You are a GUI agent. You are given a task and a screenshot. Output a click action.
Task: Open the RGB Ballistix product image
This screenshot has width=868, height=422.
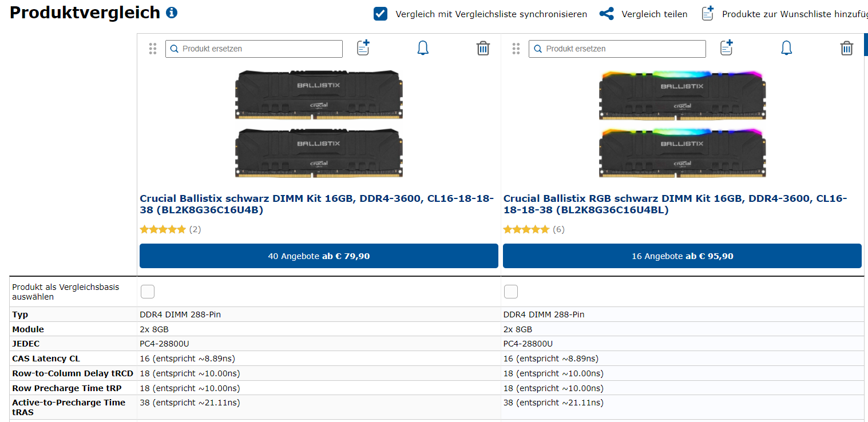pyautogui.click(x=682, y=124)
